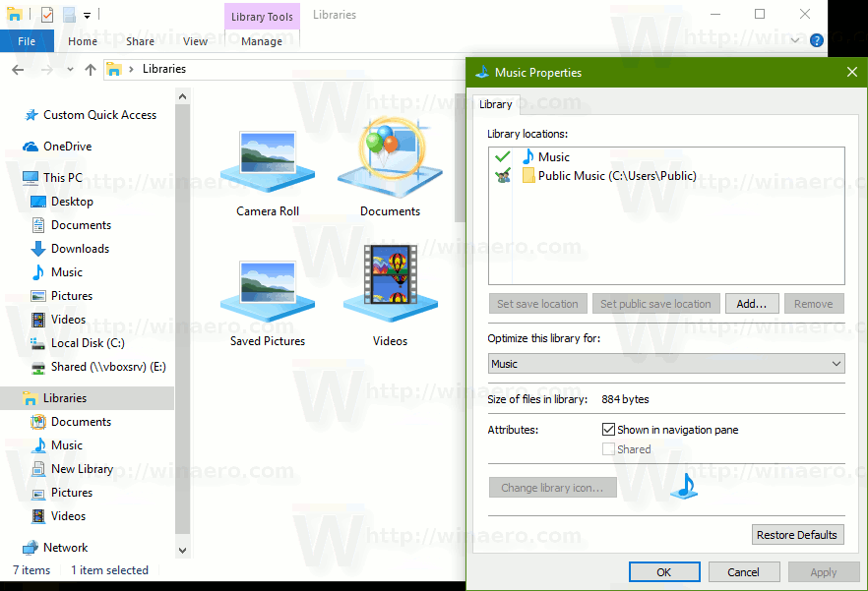Click the Libraries folder icon in address bar

coord(115,69)
